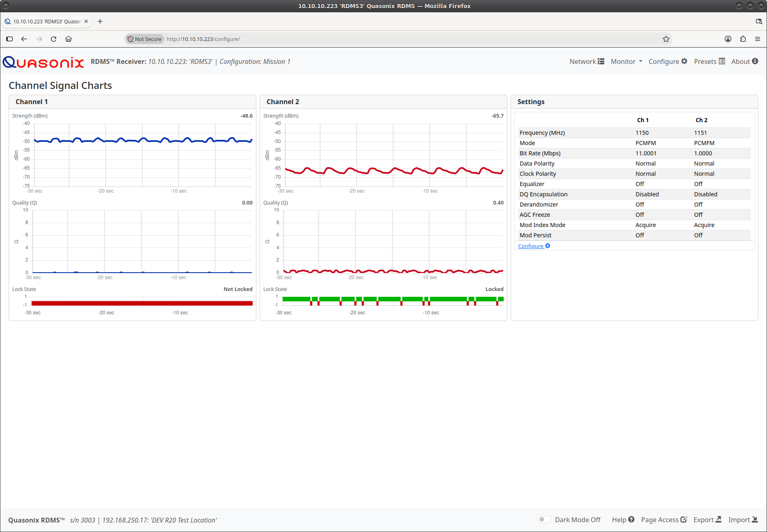Open Help from the footer
The image size is (767, 532).
pos(623,520)
